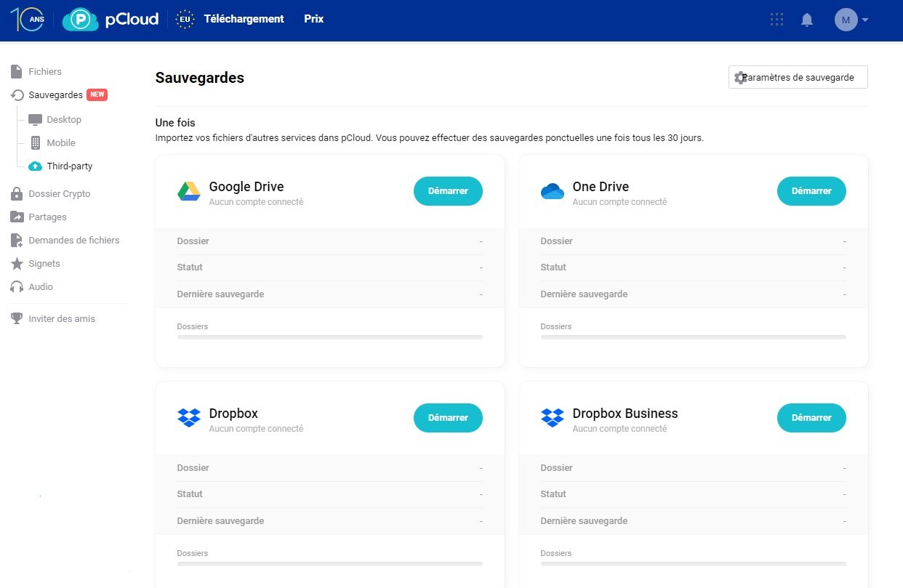Click the EU region stars icon
The height and width of the screenshot is (588, 903).
(185, 20)
